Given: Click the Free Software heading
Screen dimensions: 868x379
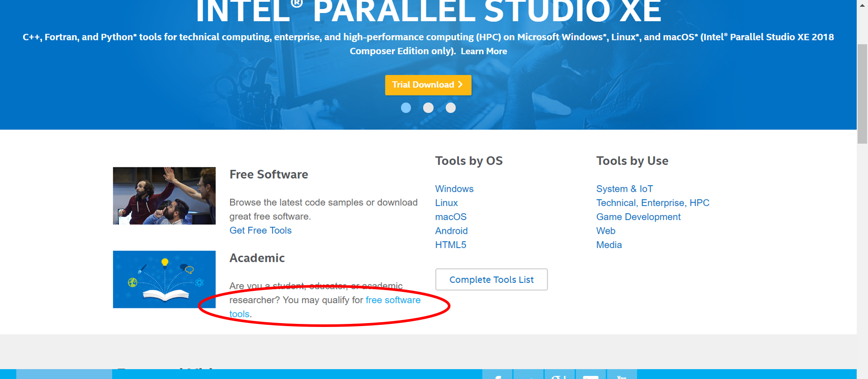Looking at the screenshot, I should click(x=269, y=174).
